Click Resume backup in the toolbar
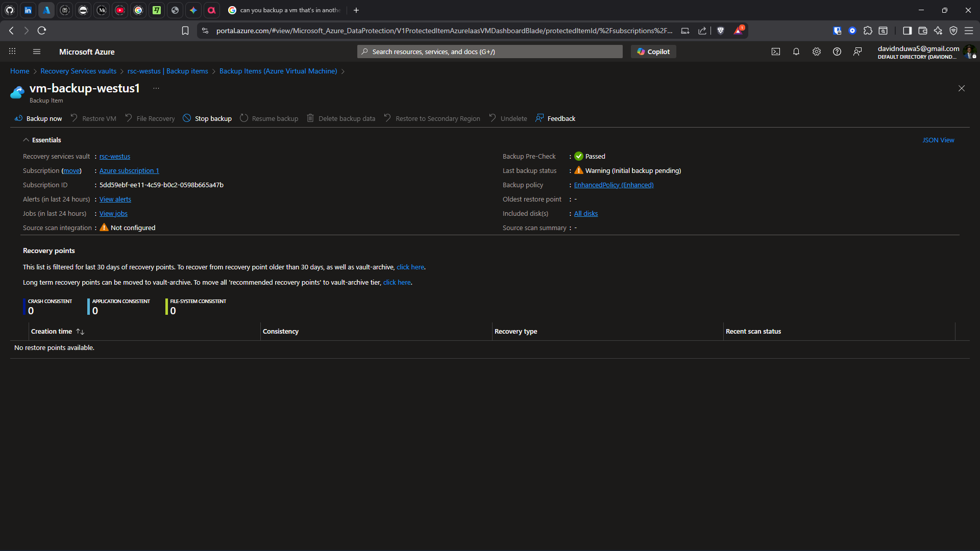The height and width of the screenshot is (551, 980). click(x=269, y=118)
